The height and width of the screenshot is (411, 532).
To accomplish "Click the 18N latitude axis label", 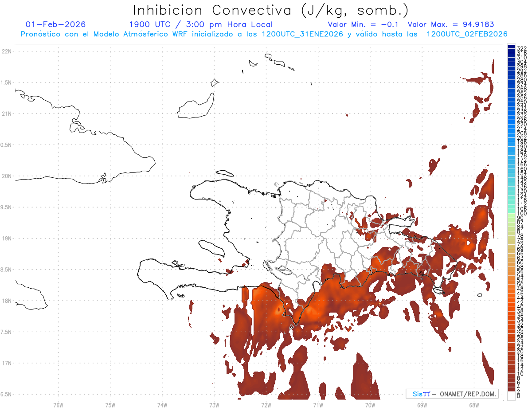I will pyautogui.click(x=6, y=301).
